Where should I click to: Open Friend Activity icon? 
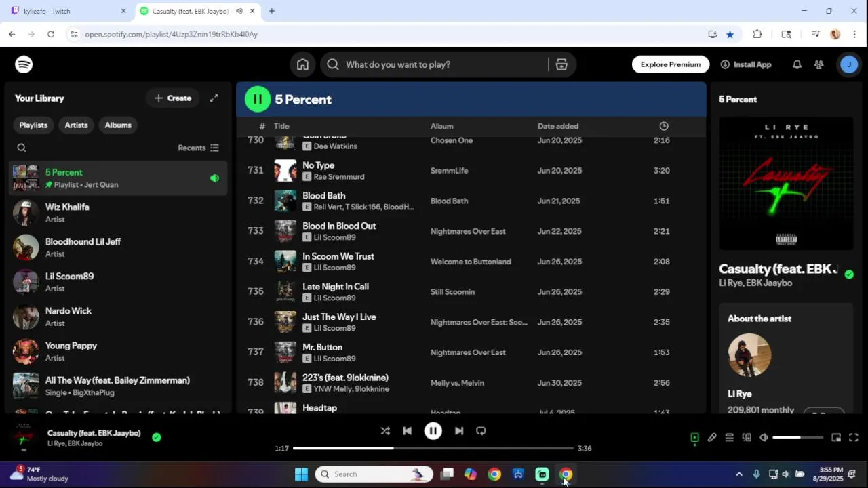pyautogui.click(x=818, y=64)
